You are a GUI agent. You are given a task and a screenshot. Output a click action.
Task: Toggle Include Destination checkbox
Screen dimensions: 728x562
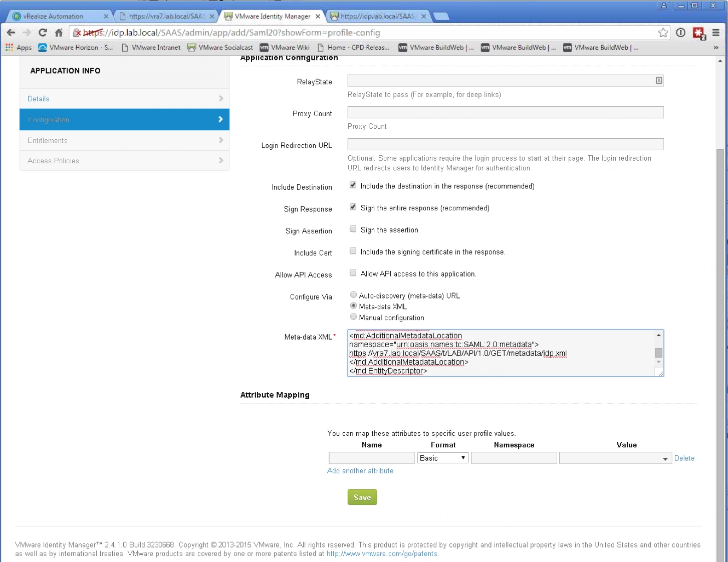click(353, 185)
